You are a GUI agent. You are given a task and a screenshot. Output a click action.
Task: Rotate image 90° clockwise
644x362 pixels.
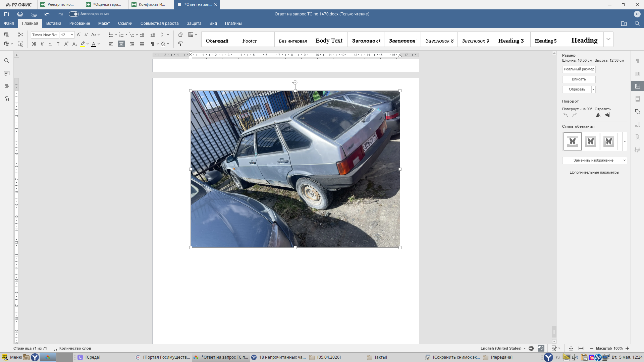point(575,115)
